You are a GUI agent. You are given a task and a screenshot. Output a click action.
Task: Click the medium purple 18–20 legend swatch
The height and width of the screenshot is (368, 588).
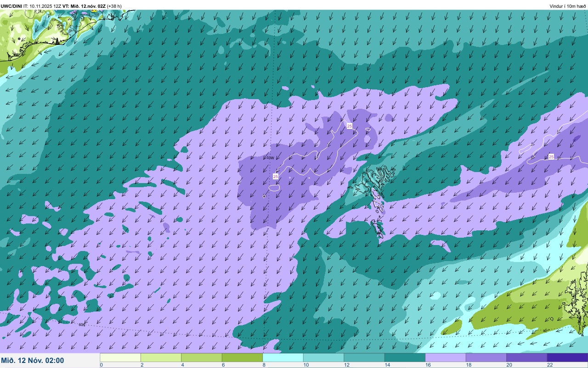[x=486, y=357]
